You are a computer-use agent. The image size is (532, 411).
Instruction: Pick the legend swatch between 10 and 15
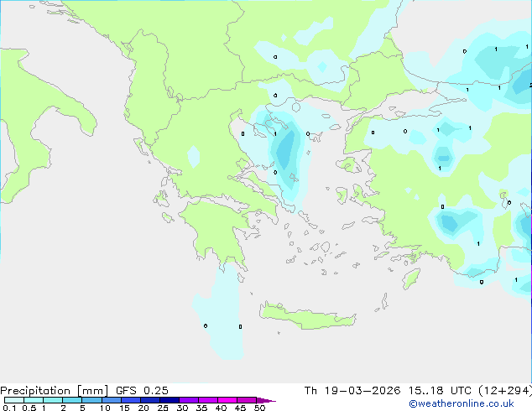coord(111,400)
